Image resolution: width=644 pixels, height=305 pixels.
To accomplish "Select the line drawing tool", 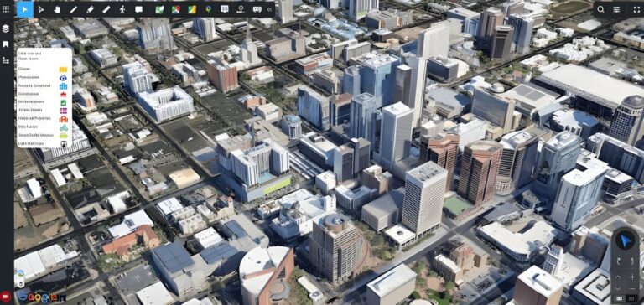I will click(x=74, y=9).
